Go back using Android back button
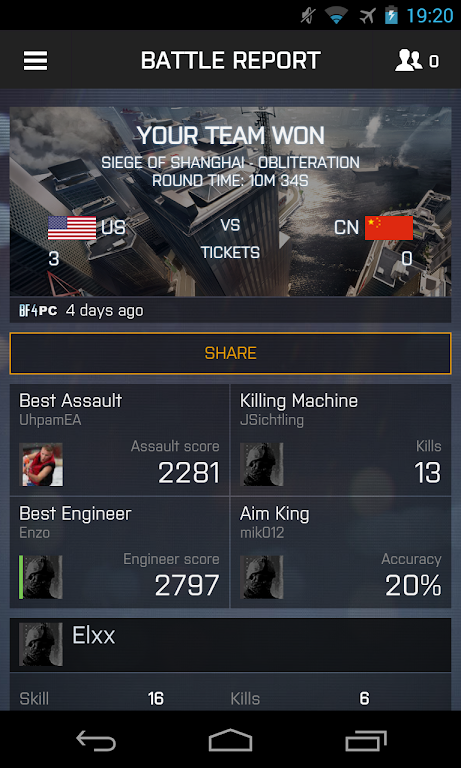The height and width of the screenshot is (768, 461). click(96, 740)
